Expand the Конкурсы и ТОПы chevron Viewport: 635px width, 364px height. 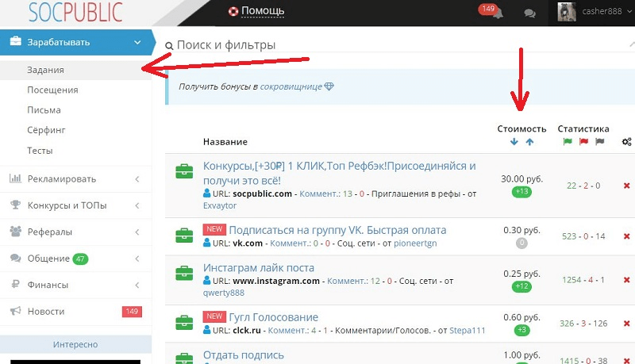(x=137, y=205)
